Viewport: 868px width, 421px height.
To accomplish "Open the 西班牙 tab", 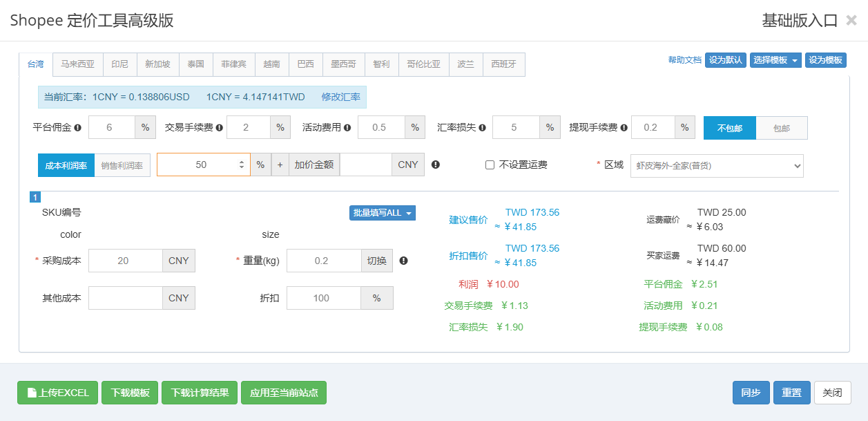I will coord(503,64).
